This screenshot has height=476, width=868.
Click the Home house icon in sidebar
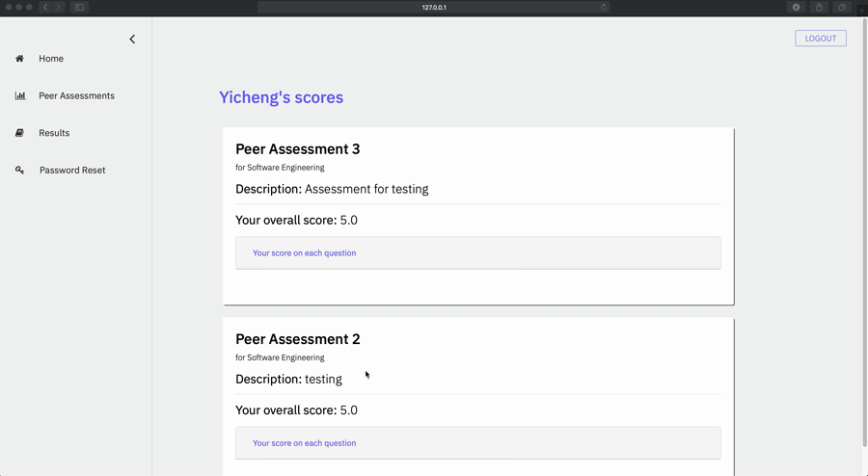coord(19,59)
